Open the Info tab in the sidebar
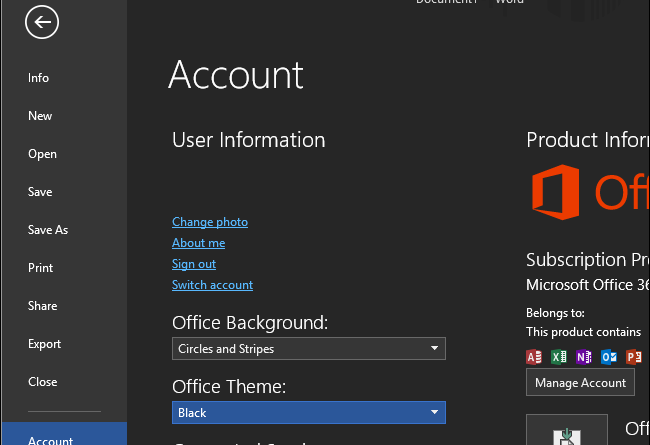Image resolution: width=650 pixels, height=445 pixels. 38,78
